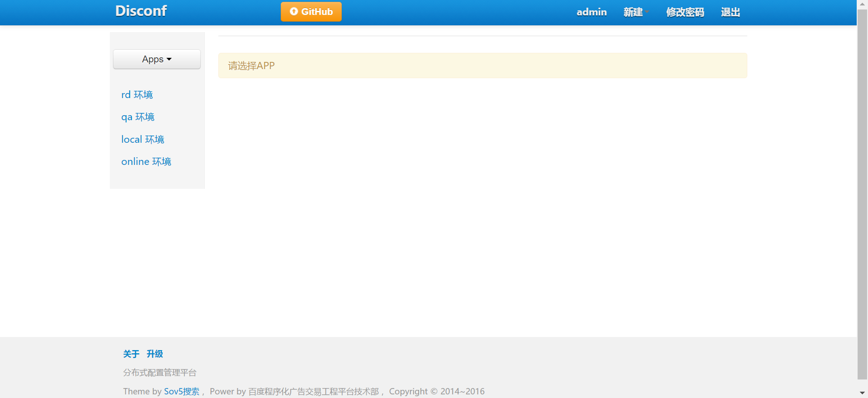The image size is (868, 398).
Task: Select rd 环境 in sidebar
Action: coord(137,95)
